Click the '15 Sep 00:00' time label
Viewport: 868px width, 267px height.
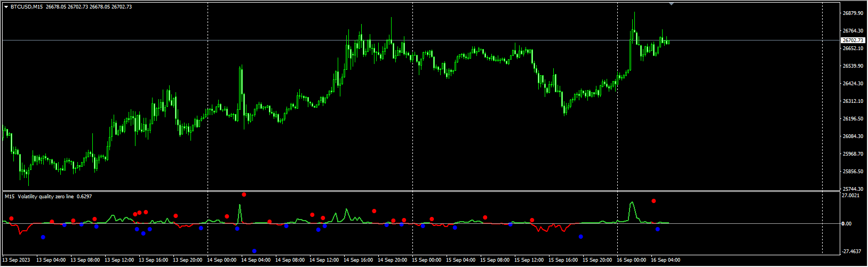[x=426, y=260]
